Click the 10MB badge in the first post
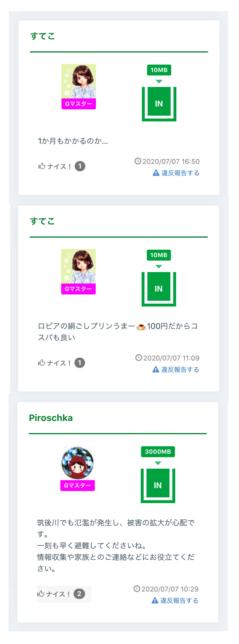Image resolution: width=239 pixels, height=644 pixels. [x=159, y=70]
